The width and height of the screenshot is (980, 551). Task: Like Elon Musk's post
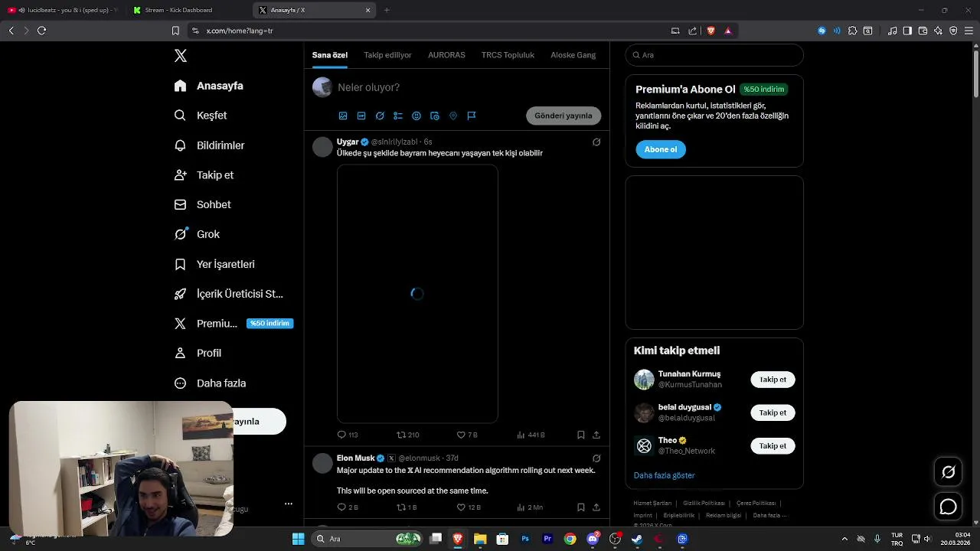469,507
